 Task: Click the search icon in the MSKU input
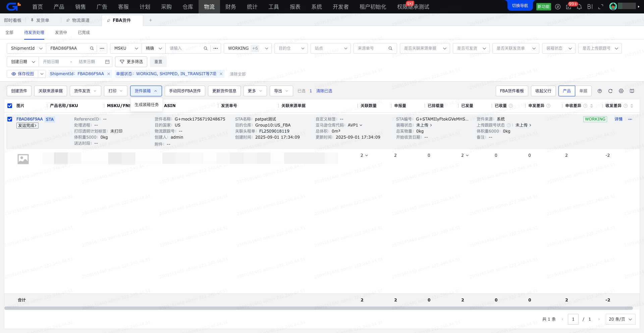(205, 48)
